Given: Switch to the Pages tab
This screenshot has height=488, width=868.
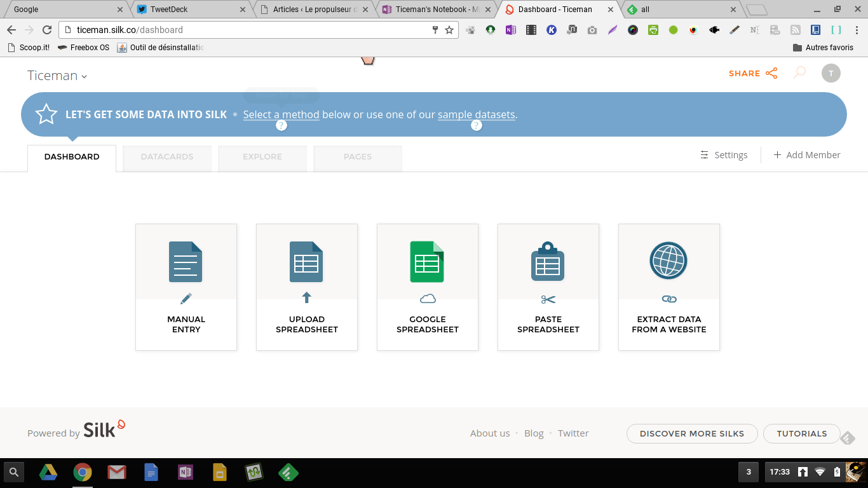Looking at the screenshot, I should 358,158.
